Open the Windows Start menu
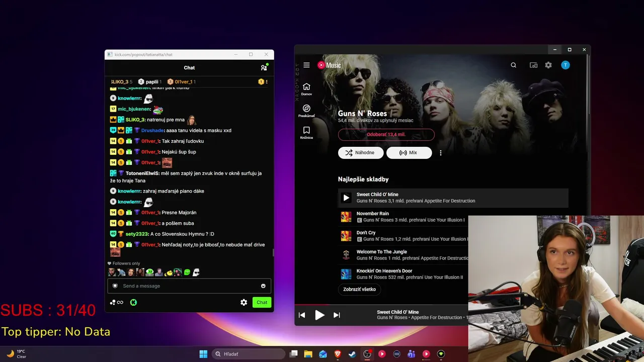This screenshot has width=644, height=362. (203, 354)
